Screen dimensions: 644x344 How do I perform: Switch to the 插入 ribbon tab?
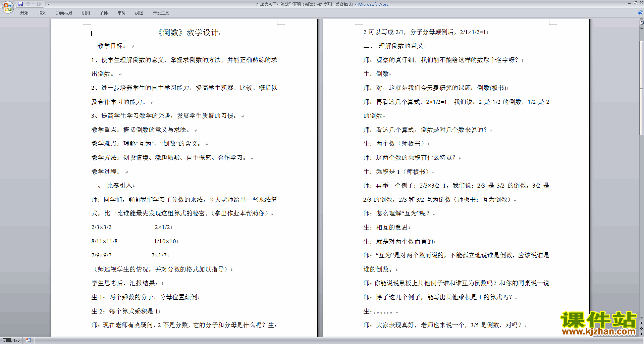coord(42,13)
